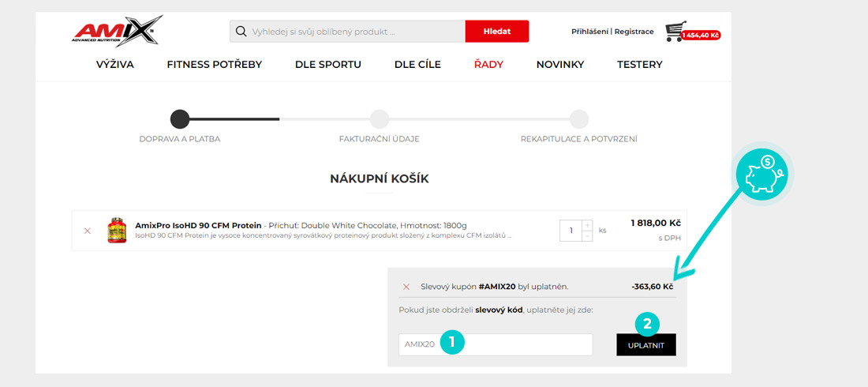Decrease product quantity with down arrow
868x387 pixels.
click(587, 235)
